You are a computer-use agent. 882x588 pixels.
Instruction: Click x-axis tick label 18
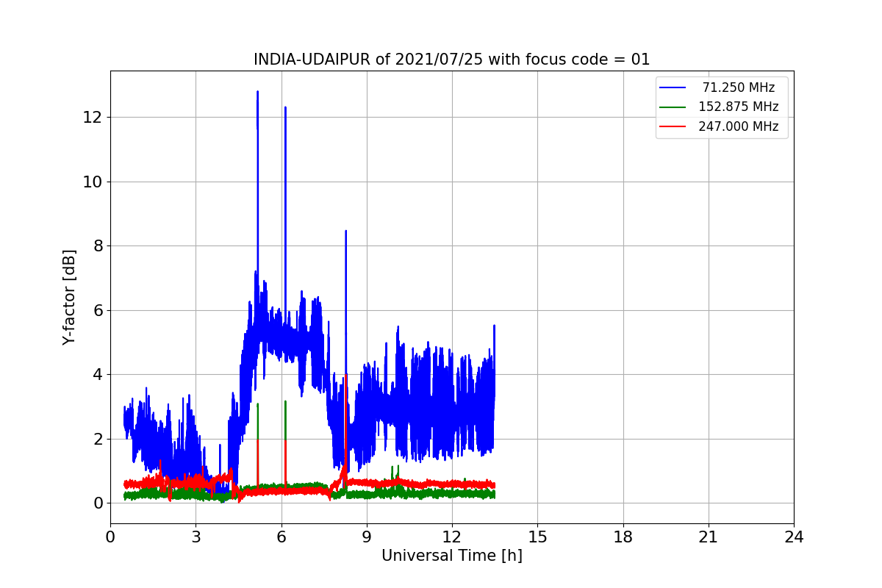tap(623, 537)
